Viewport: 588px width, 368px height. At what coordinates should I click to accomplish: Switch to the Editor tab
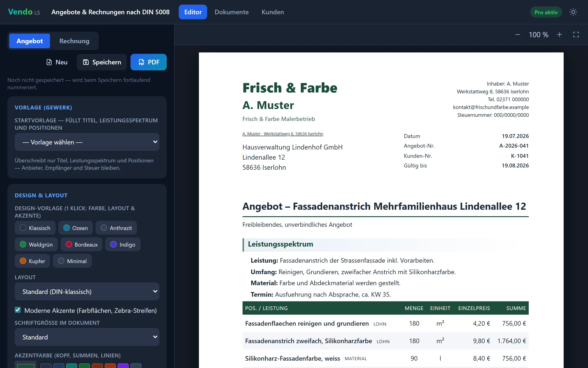click(193, 12)
